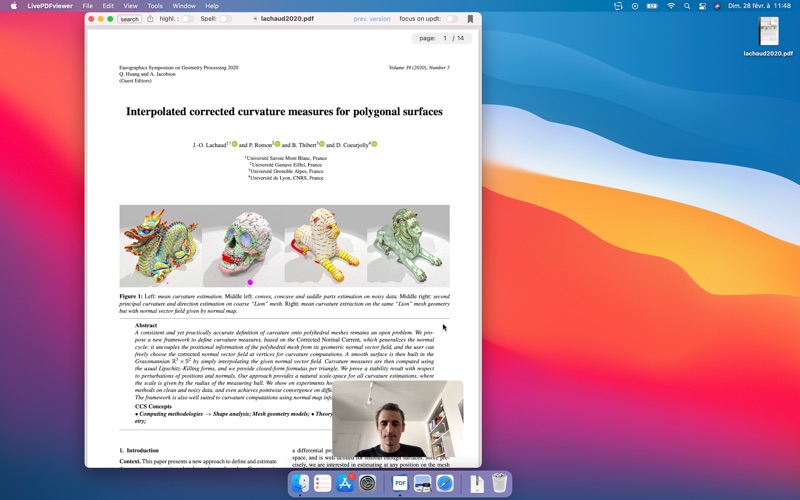Click the prev. version link
The image size is (800, 500).
[x=372, y=19]
